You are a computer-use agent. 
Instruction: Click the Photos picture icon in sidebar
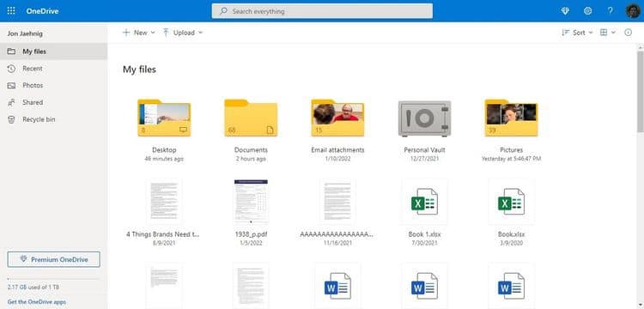(11, 85)
